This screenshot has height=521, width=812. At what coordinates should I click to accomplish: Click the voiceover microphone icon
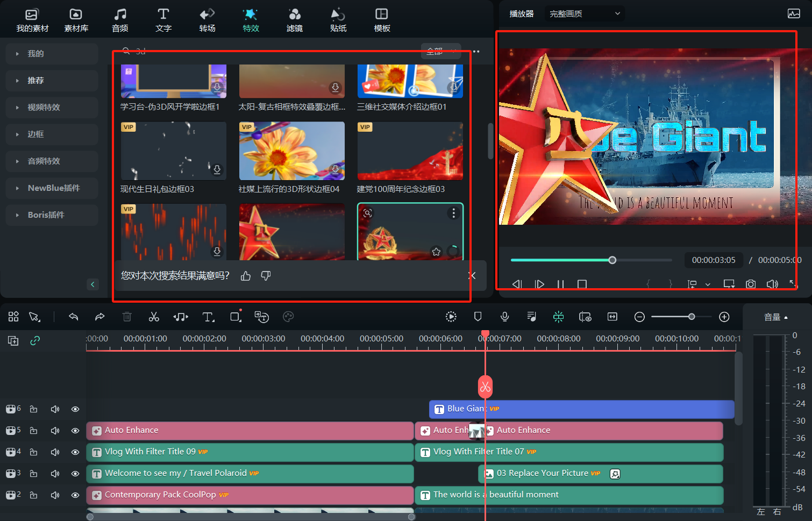pos(504,317)
